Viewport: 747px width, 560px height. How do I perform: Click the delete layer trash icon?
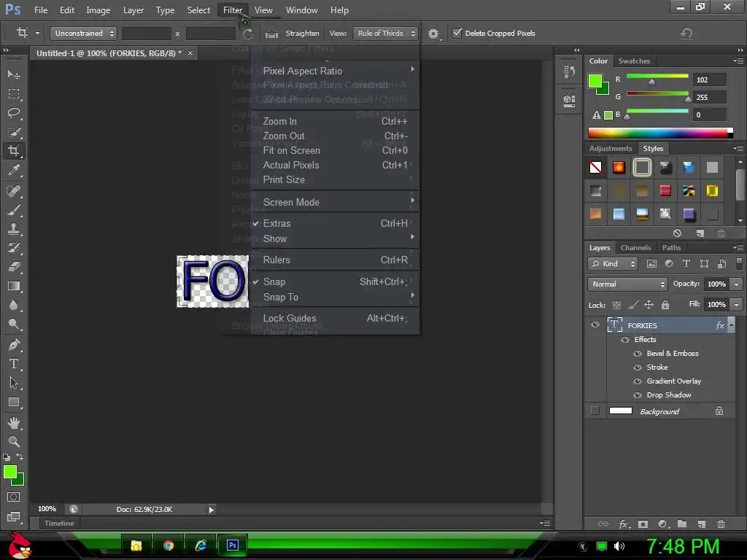click(721, 524)
